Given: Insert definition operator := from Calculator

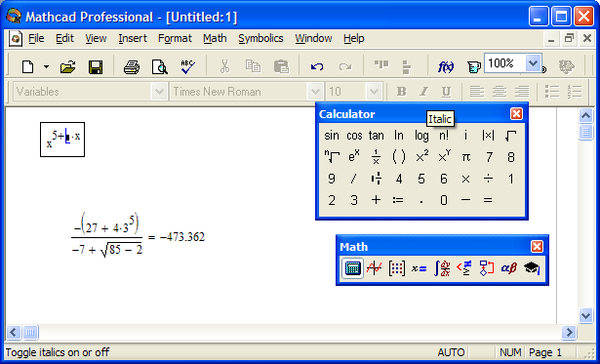Looking at the screenshot, I should click(x=398, y=200).
